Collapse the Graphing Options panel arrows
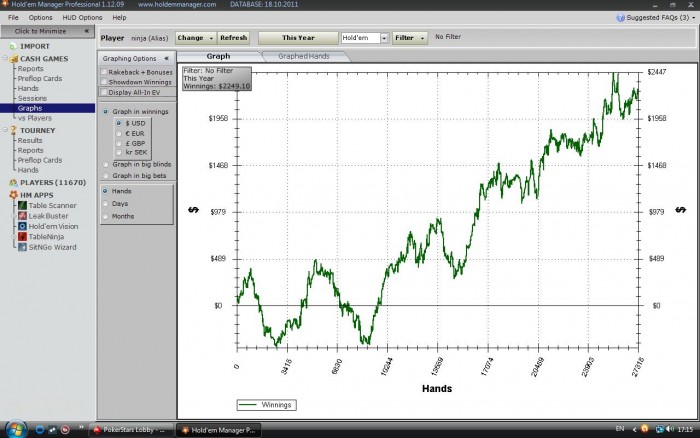The image size is (700, 438). pos(167,58)
